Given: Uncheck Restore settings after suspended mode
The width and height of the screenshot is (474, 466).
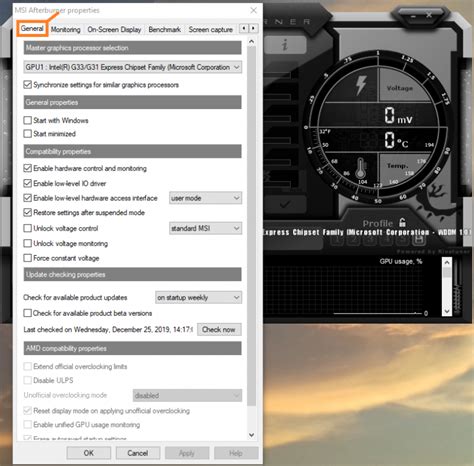Looking at the screenshot, I should [28, 213].
